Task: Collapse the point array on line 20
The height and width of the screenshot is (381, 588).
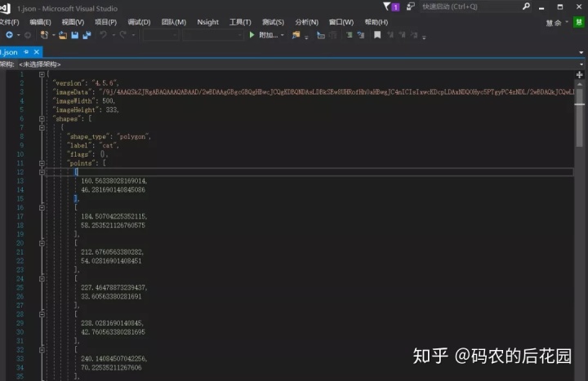Action: click(x=42, y=243)
